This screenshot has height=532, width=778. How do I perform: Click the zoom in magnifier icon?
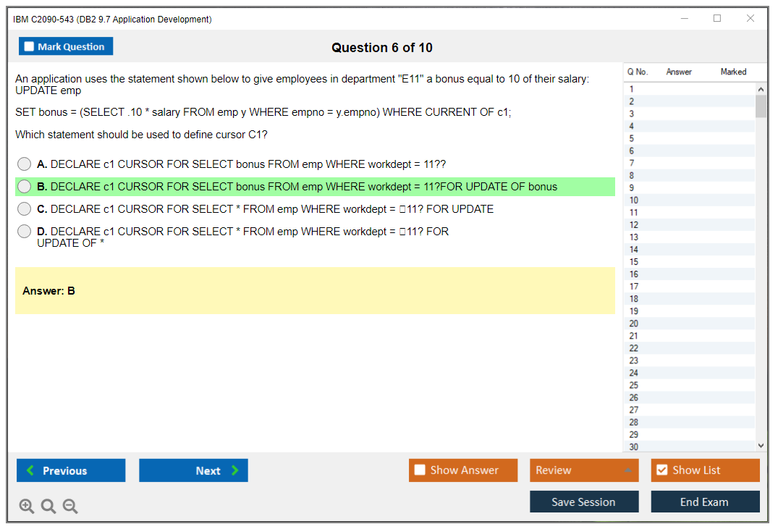27,507
